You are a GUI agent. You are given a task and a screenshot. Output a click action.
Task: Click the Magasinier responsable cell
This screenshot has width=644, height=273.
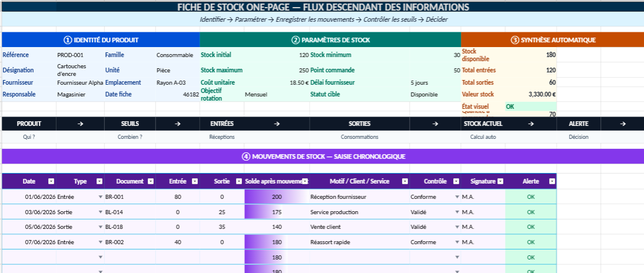point(80,94)
